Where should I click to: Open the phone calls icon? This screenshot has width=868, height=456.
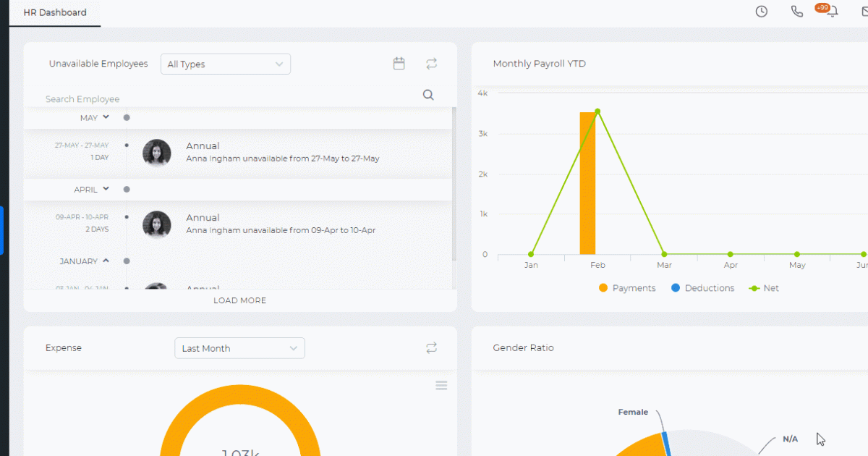797,12
